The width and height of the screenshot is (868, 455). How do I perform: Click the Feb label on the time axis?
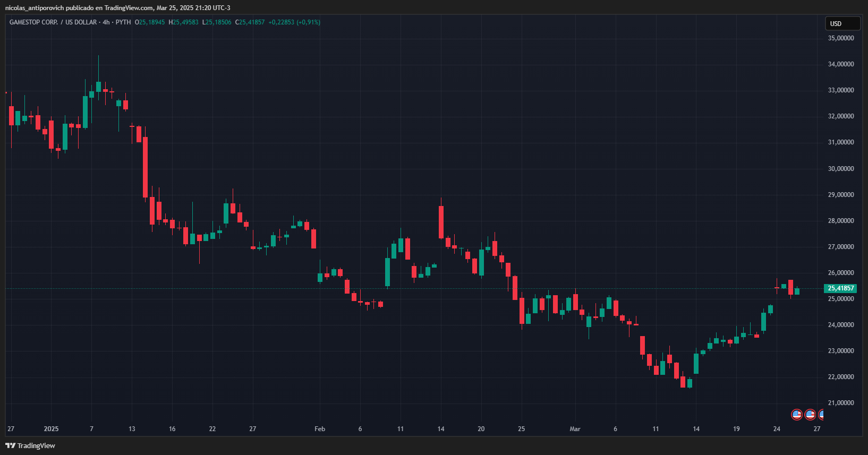[320, 429]
